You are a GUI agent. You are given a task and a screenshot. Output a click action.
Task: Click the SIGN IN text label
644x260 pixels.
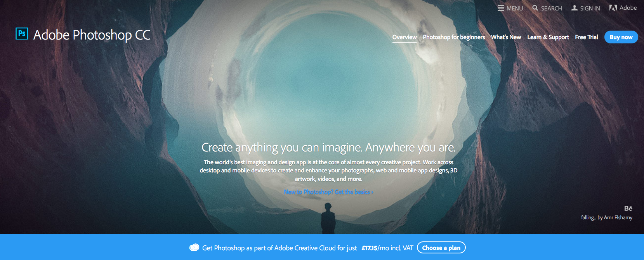590,8
